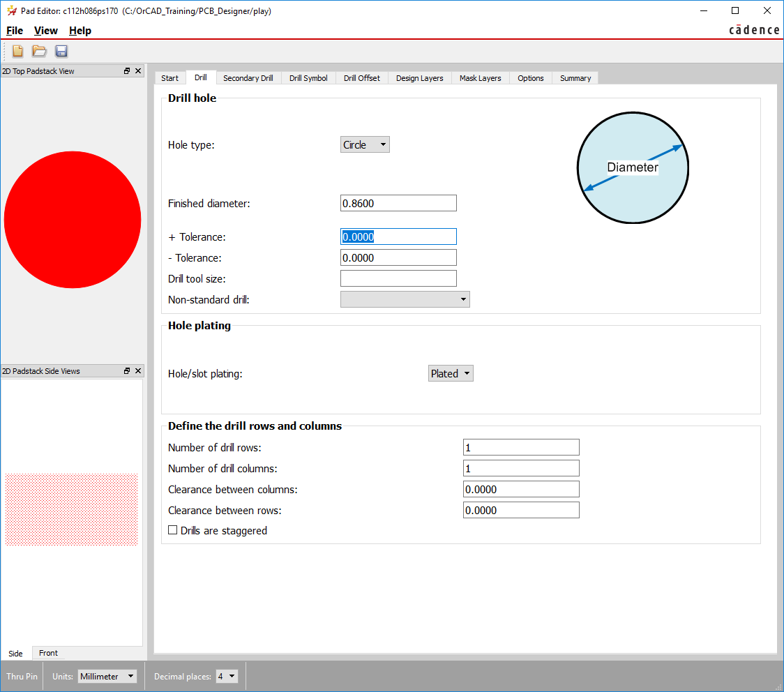The width and height of the screenshot is (784, 692).
Task: Click the New padstack toolbar icon
Action: (x=18, y=51)
